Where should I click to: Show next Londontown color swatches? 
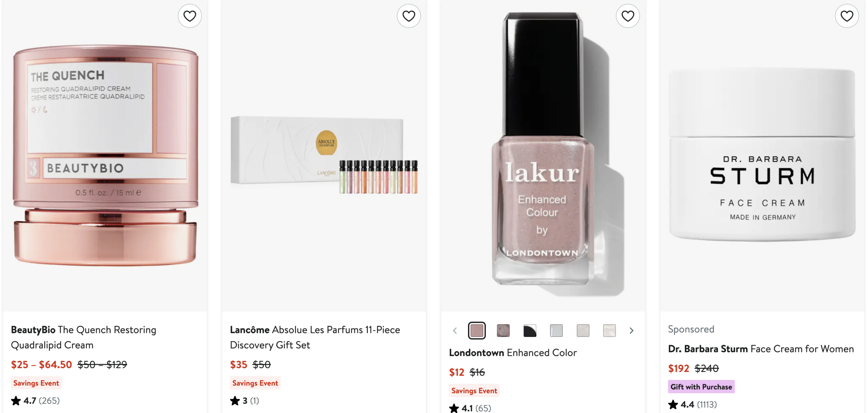point(631,331)
